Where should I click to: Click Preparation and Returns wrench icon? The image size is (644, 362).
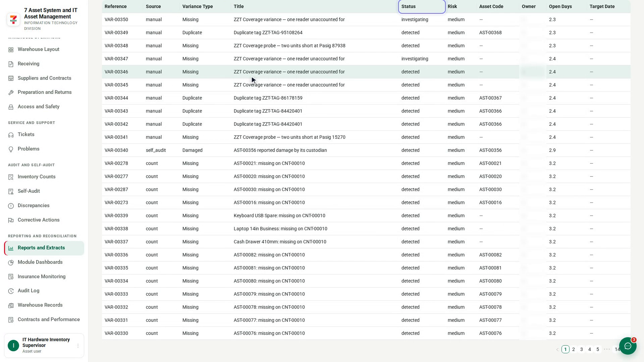11,93
